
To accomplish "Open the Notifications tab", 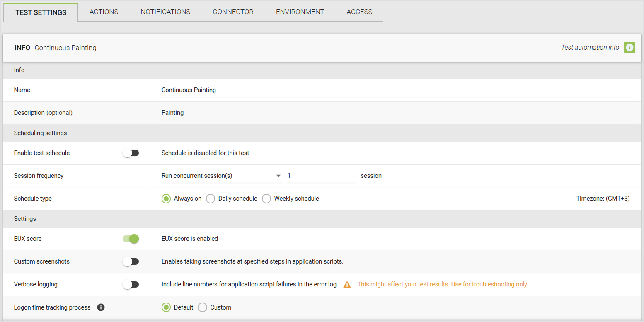I will click(165, 12).
